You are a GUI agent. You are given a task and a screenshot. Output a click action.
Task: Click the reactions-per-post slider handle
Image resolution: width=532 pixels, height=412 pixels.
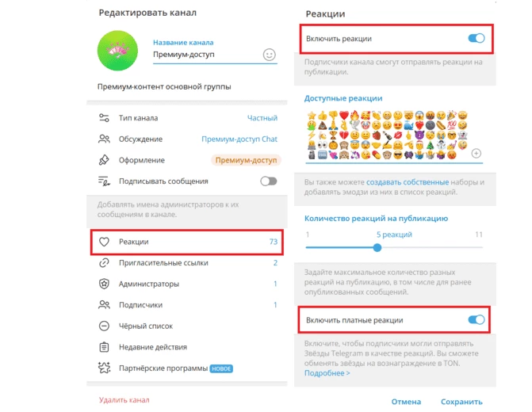click(x=377, y=247)
